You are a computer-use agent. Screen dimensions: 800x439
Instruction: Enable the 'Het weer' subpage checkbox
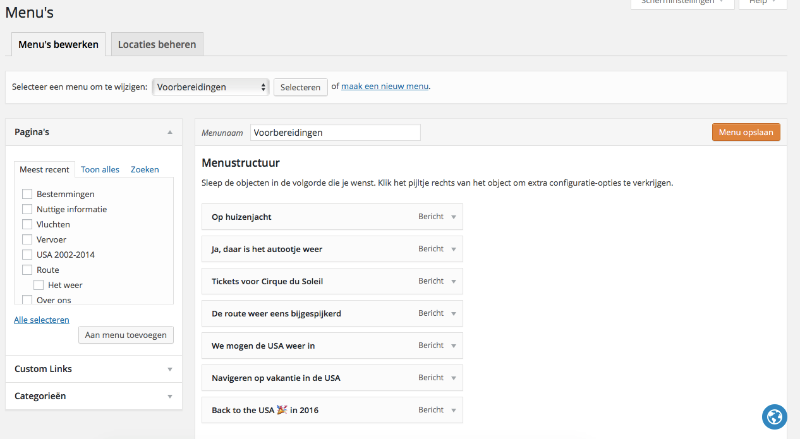(38, 284)
